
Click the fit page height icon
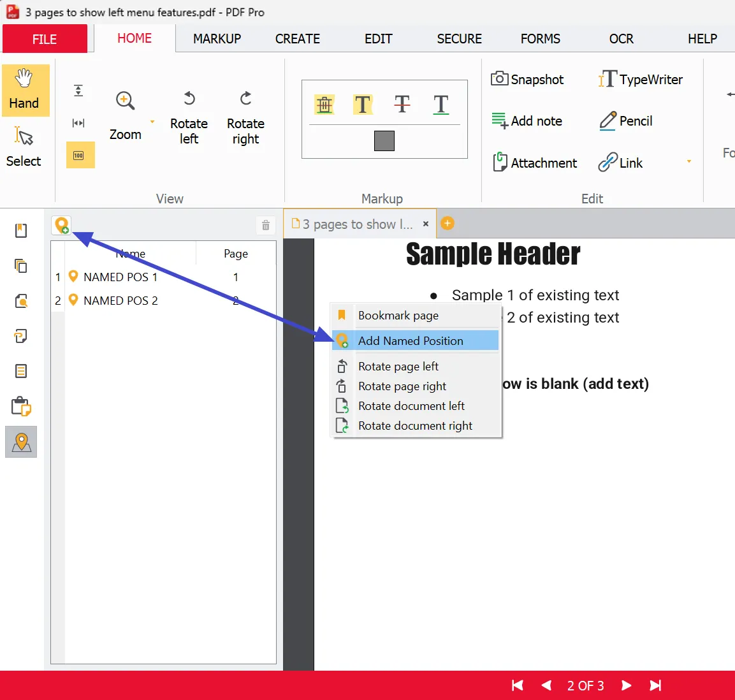click(x=79, y=91)
